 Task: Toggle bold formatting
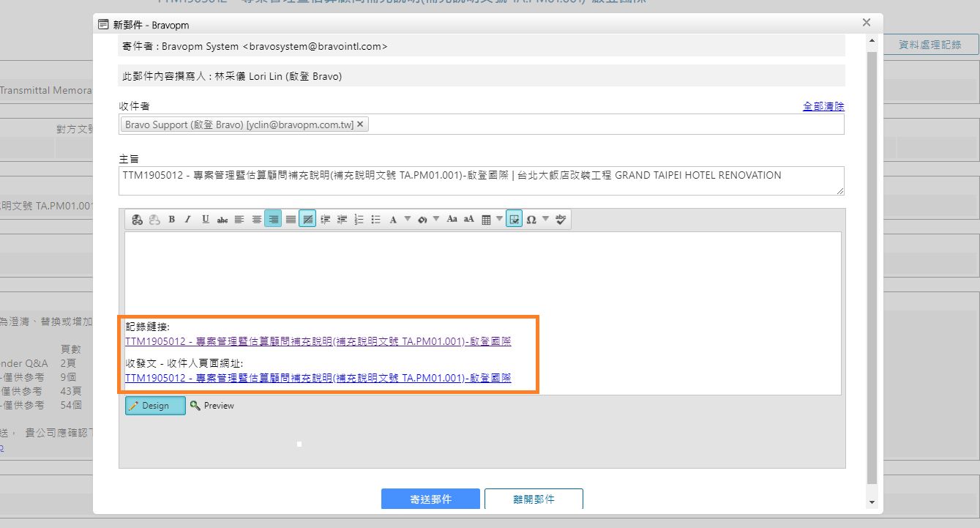[x=171, y=219]
